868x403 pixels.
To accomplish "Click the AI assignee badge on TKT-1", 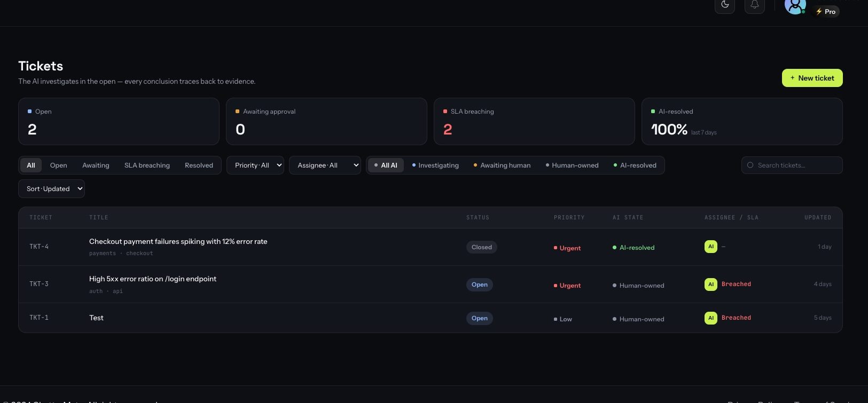I will [711, 318].
